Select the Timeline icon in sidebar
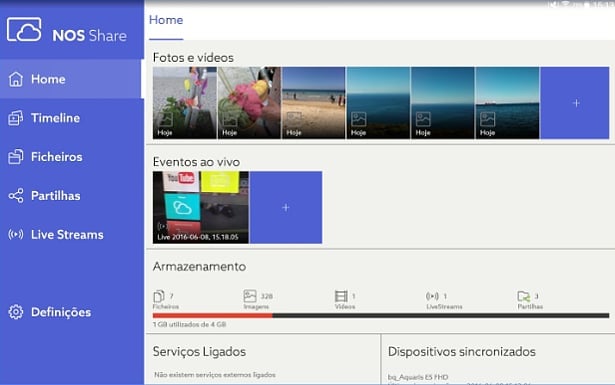This screenshot has height=385, width=615. (16, 118)
